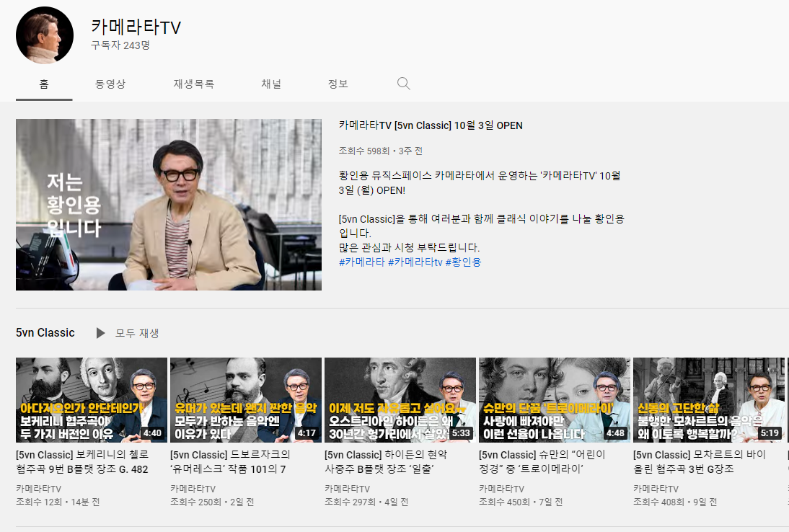Click the #카메라타 hashtag
This screenshot has width=789, height=532.
tap(362, 262)
